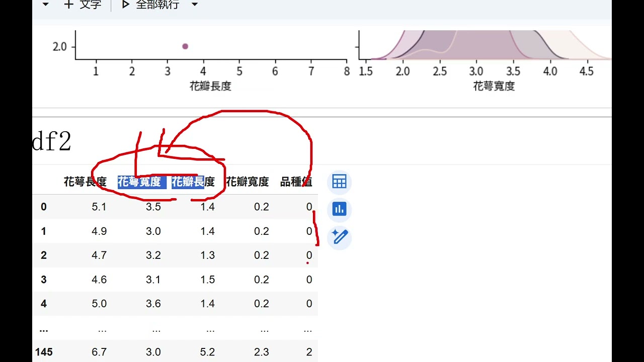Click value 5.1 in row 0

99,207
